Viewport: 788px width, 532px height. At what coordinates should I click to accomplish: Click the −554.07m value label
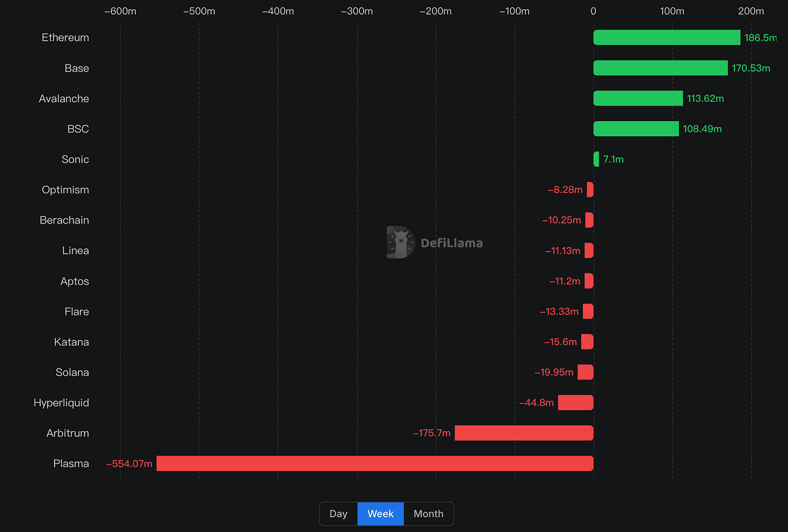pos(129,463)
